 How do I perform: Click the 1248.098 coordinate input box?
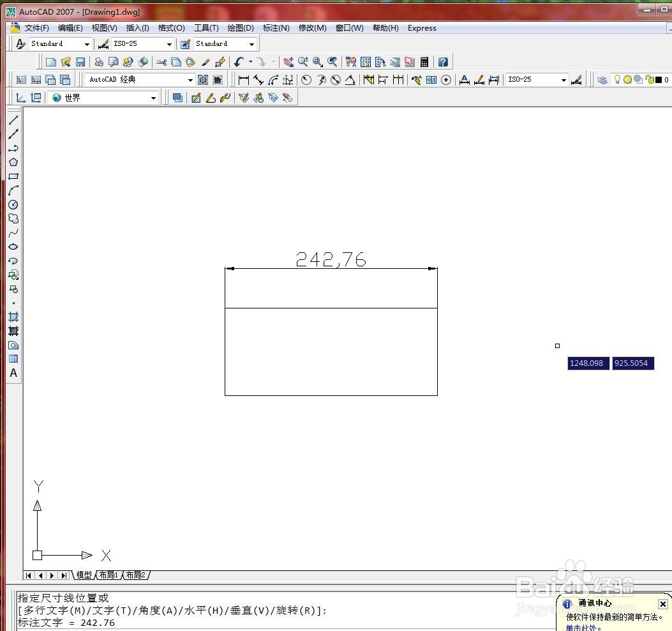click(588, 363)
